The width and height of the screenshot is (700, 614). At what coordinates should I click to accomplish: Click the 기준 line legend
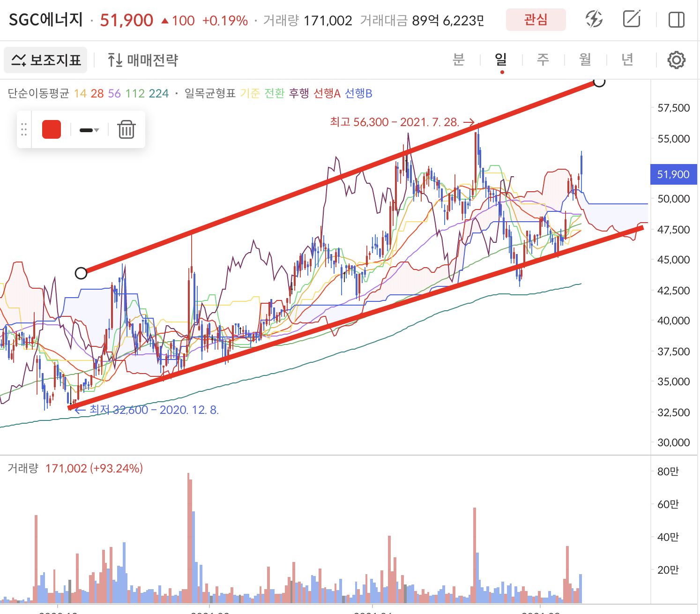[x=250, y=93]
